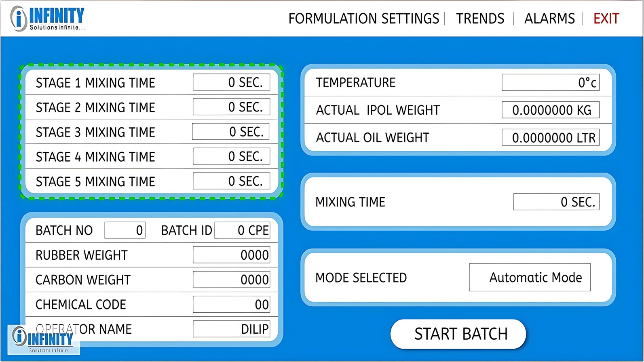Click the Temperature reading box
644x362 pixels.
click(550, 82)
